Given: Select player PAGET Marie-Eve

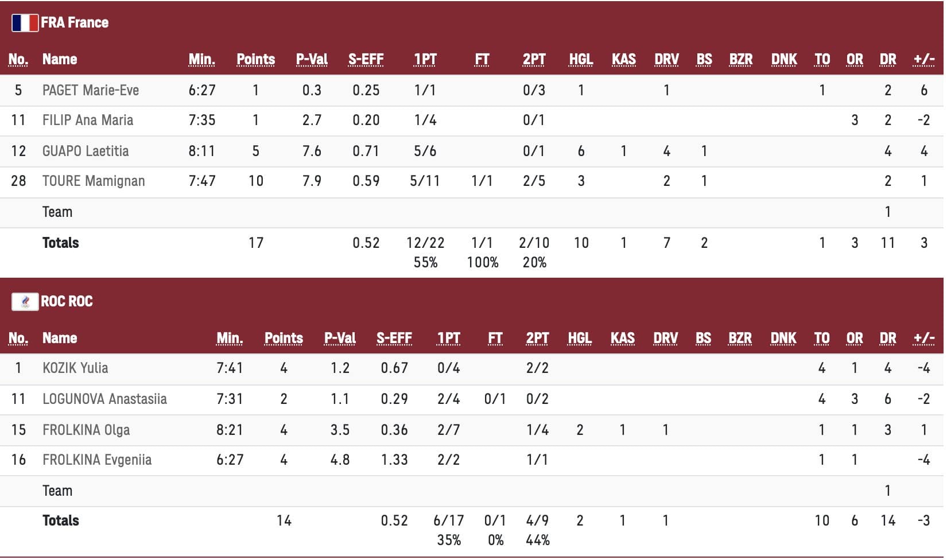Looking at the screenshot, I should coord(91,90).
